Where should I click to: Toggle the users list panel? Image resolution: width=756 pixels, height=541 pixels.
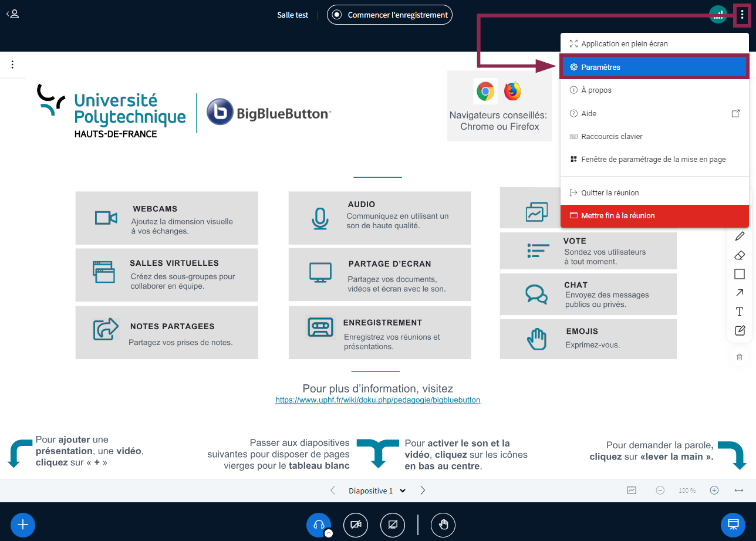point(13,14)
